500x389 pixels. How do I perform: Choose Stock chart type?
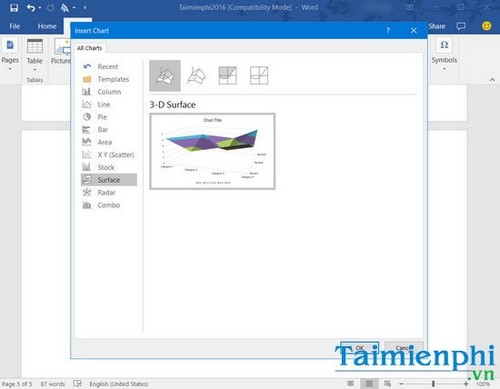(109, 167)
